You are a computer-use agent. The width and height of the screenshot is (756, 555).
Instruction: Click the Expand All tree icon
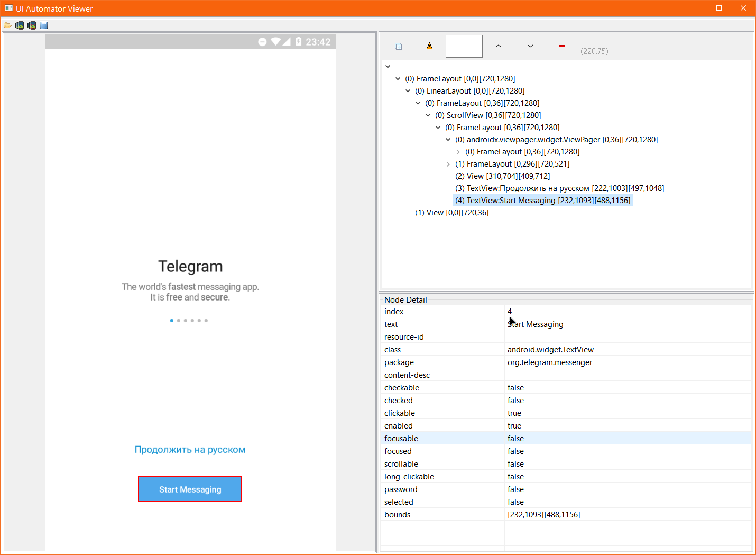pyautogui.click(x=399, y=47)
